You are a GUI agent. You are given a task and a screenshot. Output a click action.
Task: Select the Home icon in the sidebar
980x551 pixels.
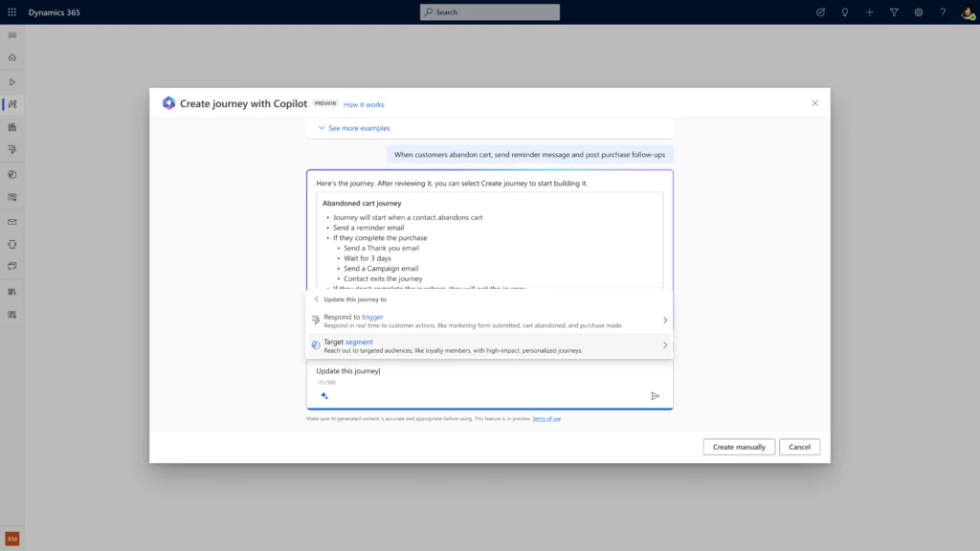coord(11,57)
